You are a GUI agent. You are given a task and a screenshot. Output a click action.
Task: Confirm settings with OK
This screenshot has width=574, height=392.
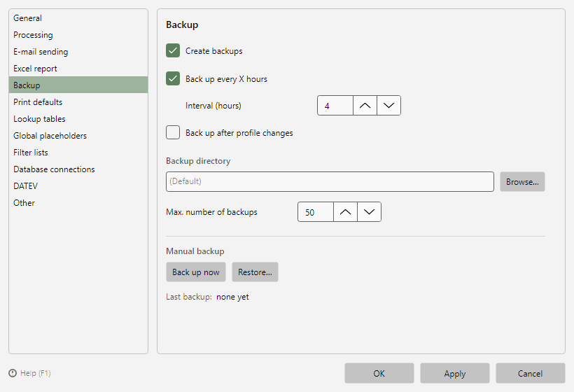pyautogui.click(x=379, y=373)
